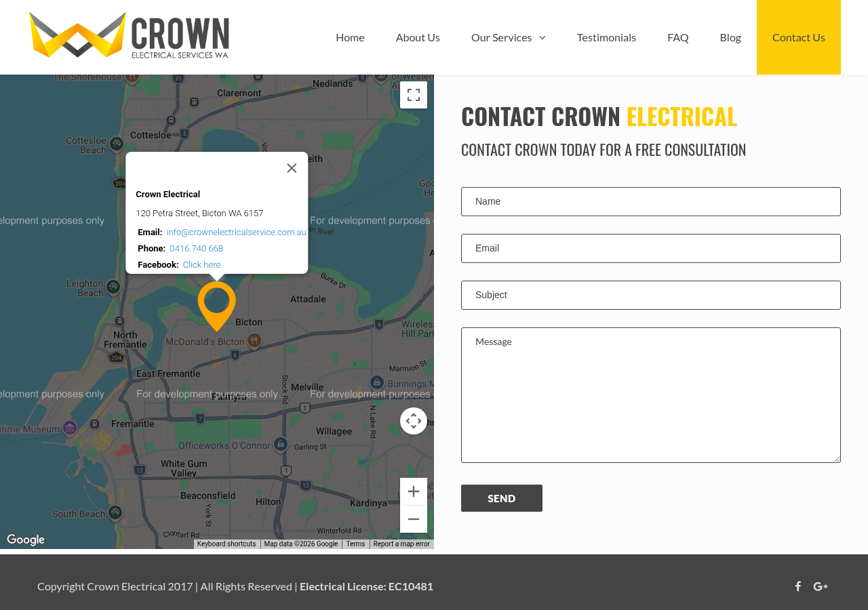
Task: Open the map Terms link
Action: point(355,543)
